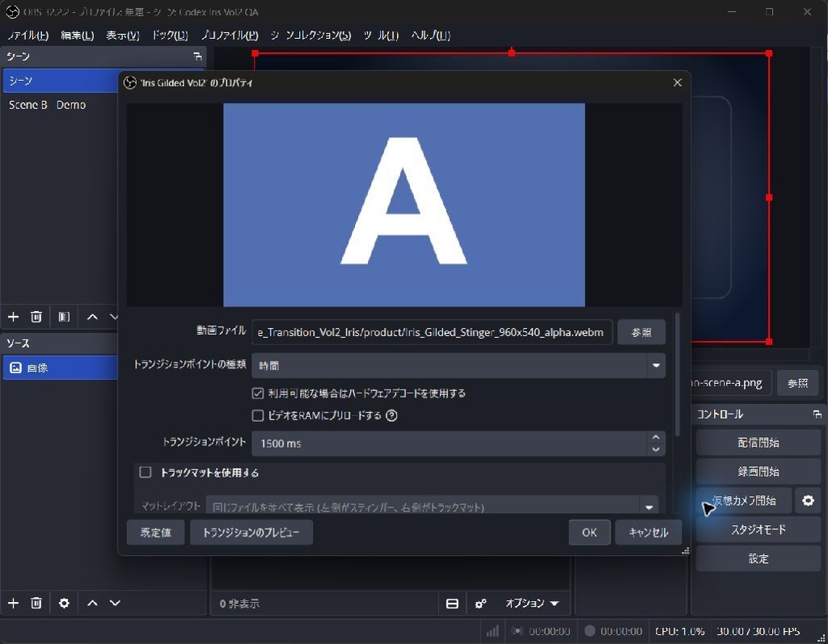The image size is (828, 644).
Task: Click the 0 非表示 label in mixer
Action: point(239,604)
